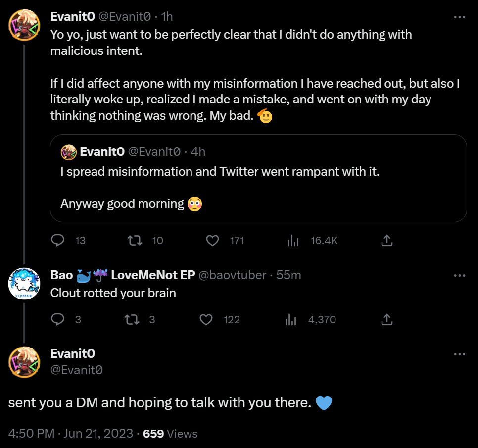View analytics showing 16.4K views
Image resolution: width=478 pixels, height=448 pixels.
point(293,241)
